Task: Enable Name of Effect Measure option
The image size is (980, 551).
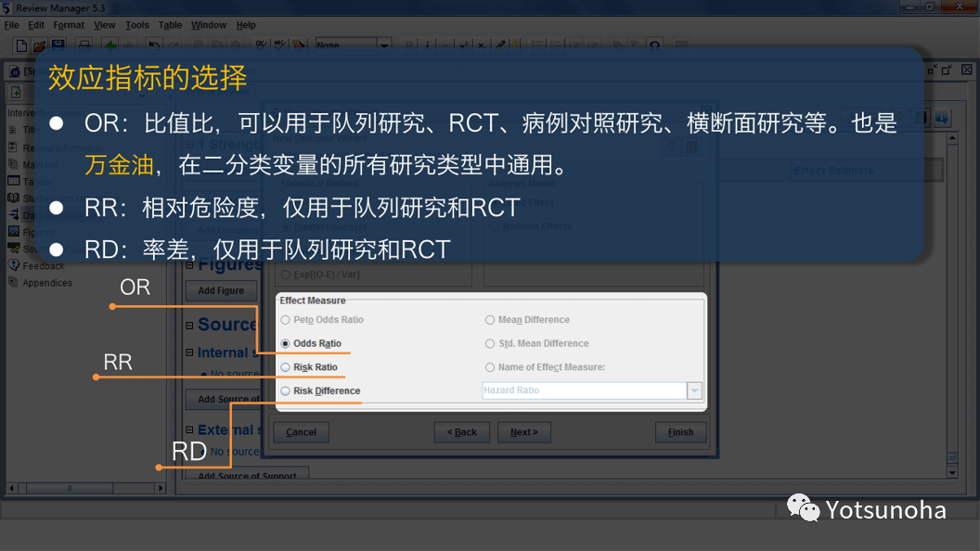Action: pyautogui.click(x=490, y=366)
